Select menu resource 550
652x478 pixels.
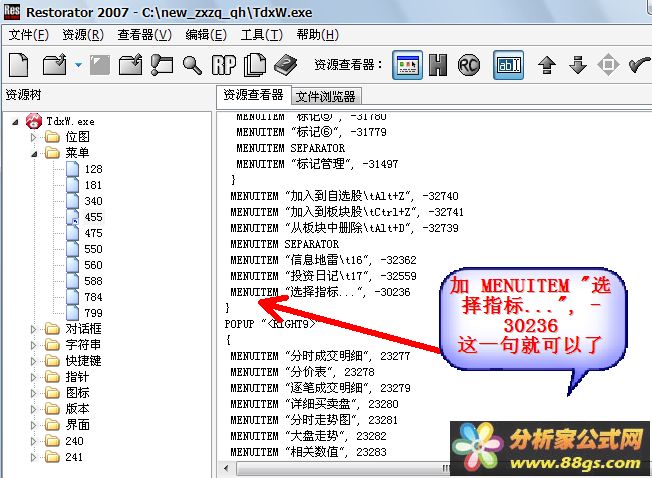click(x=93, y=249)
